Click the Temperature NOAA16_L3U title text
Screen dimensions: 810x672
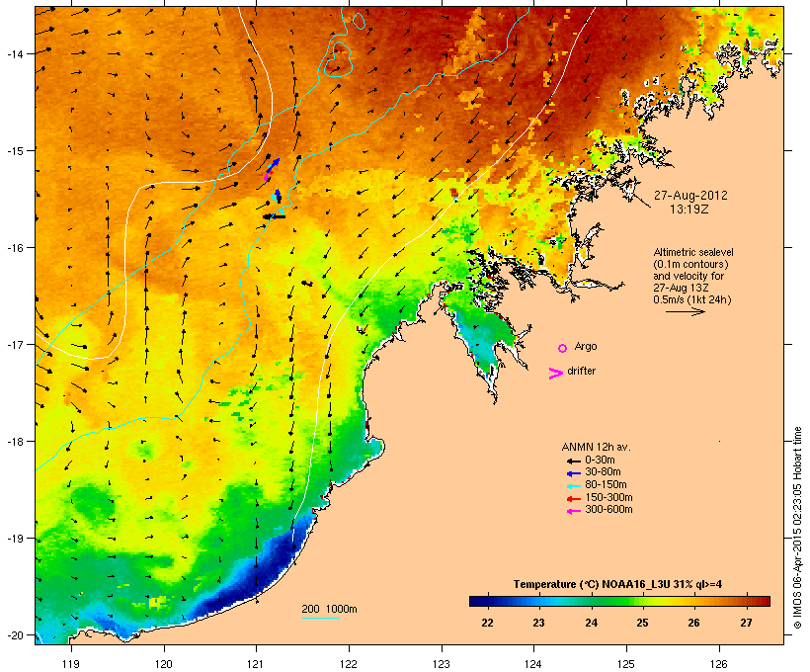[x=617, y=585]
